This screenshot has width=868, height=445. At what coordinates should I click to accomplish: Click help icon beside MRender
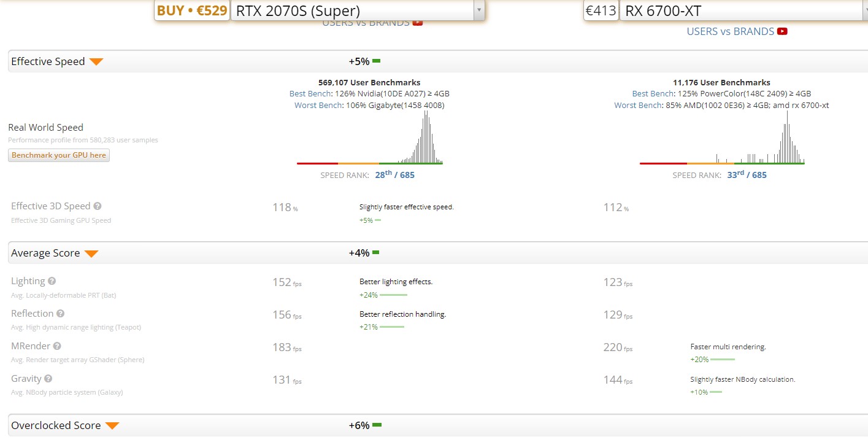57,346
